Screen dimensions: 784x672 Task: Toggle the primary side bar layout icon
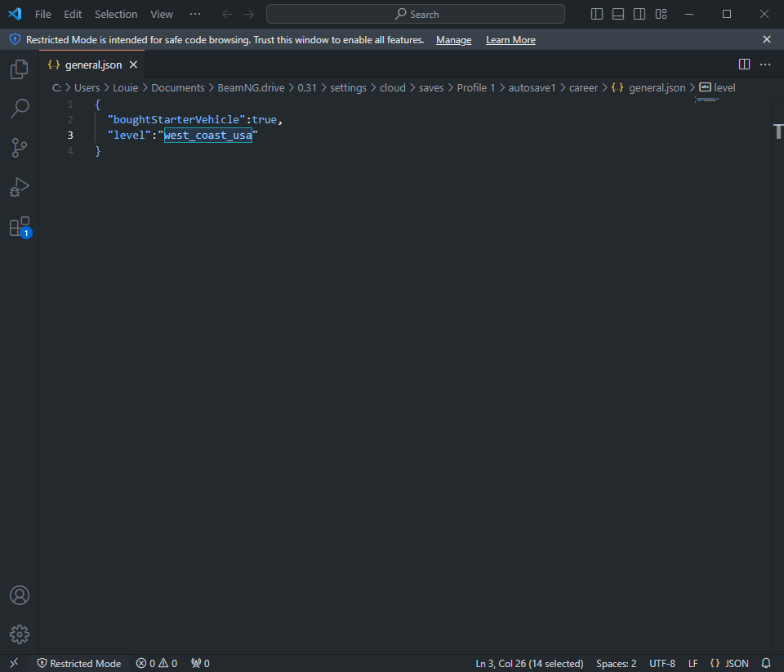pos(596,14)
